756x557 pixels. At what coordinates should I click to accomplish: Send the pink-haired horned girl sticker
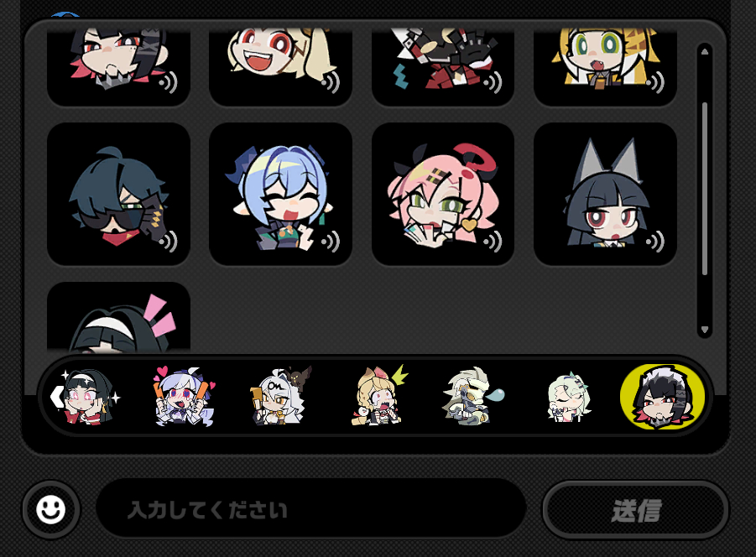[442, 194]
